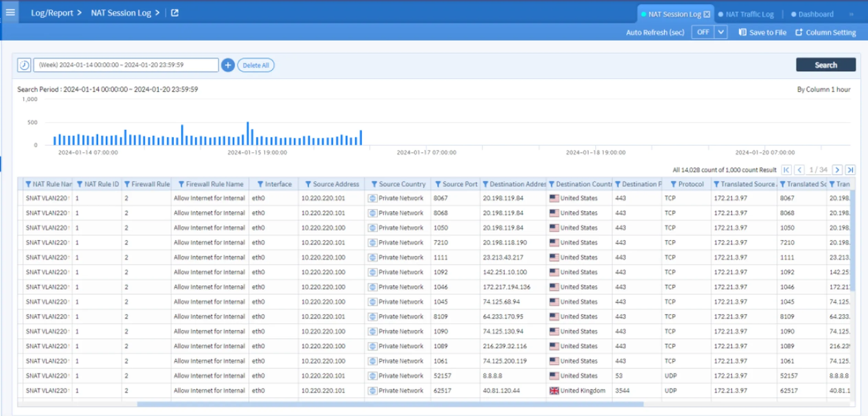The height and width of the screenshot is (416, 868).
Task: Jump to first results page
Action: tap(786, 170)
